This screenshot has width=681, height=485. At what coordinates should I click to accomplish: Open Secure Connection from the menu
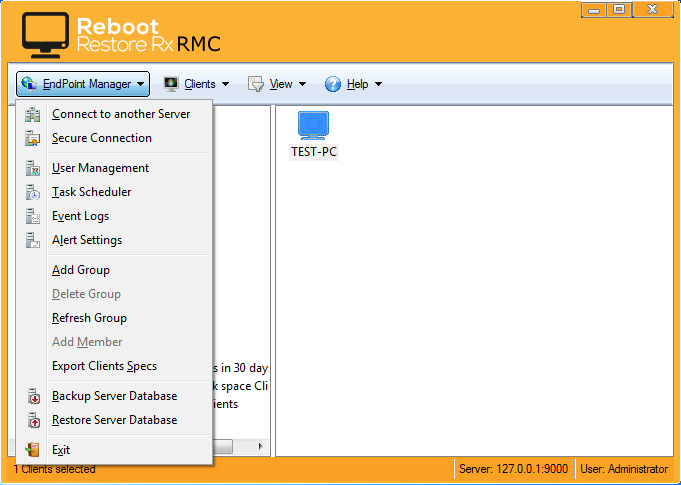click(114, 138)
